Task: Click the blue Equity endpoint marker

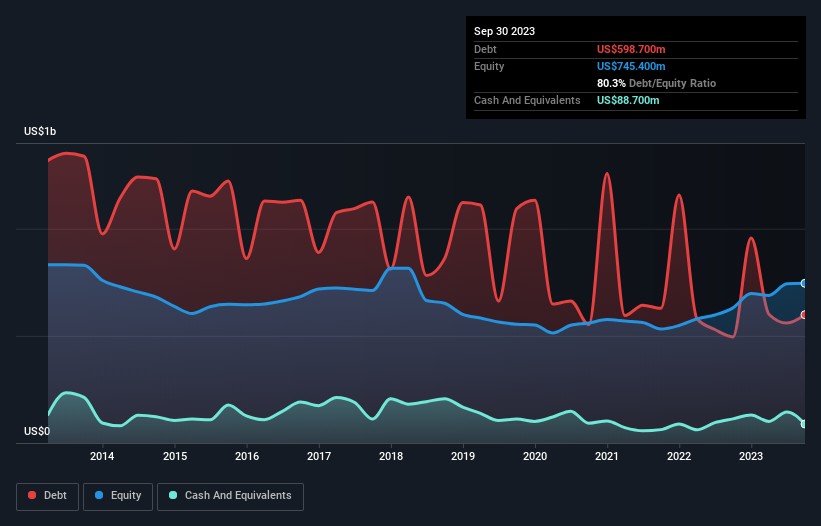Action: click(x=804, y=284)
